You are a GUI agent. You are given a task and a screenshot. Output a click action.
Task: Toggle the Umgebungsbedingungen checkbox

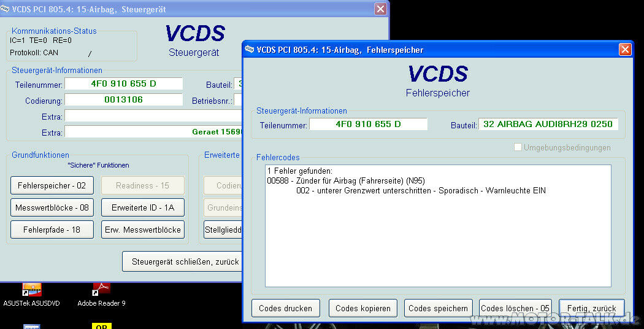click(518, 147)
